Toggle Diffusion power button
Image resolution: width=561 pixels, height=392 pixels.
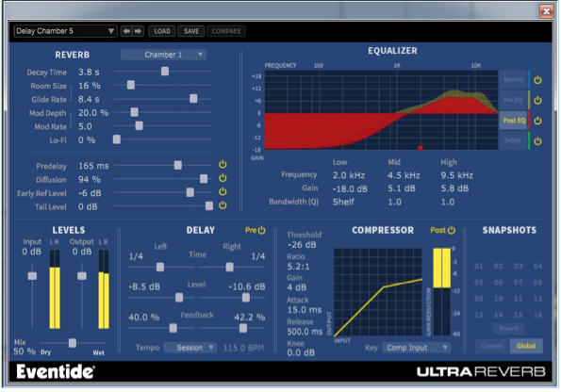pyautogui.click(x=223, y=178)
